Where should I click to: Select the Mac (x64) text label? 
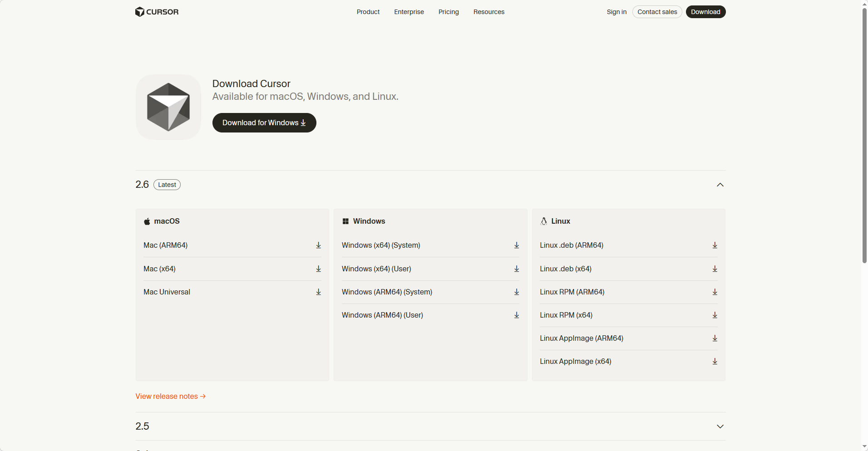tap(160, 269)
